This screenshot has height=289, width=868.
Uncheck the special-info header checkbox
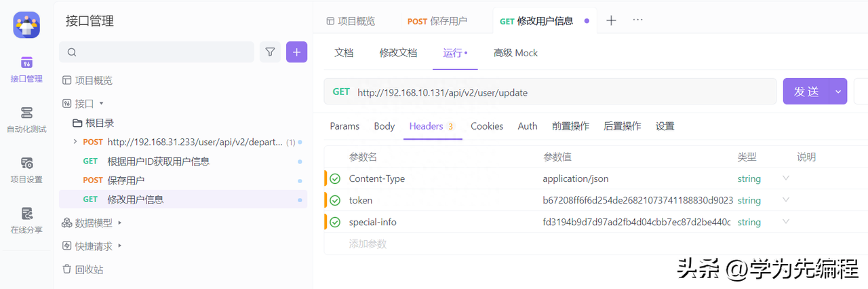335,223
